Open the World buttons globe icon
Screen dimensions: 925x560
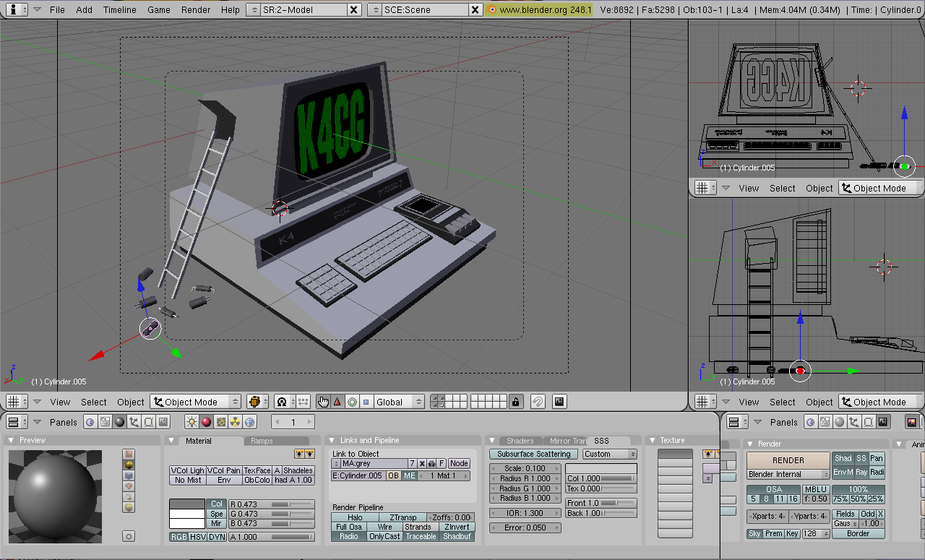[250, 422]
